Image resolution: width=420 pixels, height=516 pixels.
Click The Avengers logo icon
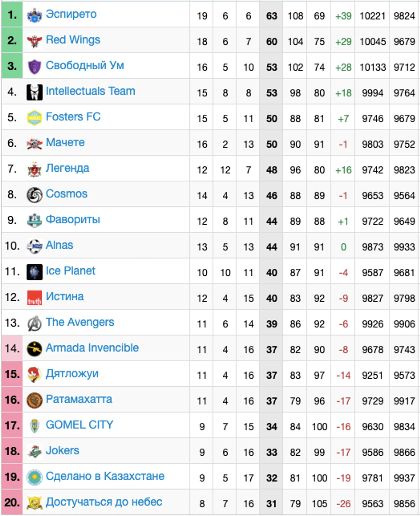pos(34,323)
